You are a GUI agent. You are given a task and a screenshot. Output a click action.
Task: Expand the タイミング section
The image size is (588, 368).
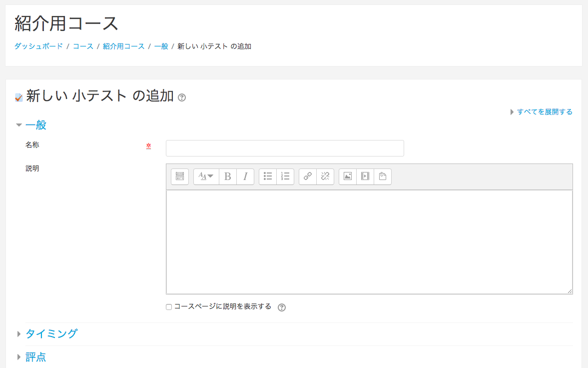[x=51, y=334]
